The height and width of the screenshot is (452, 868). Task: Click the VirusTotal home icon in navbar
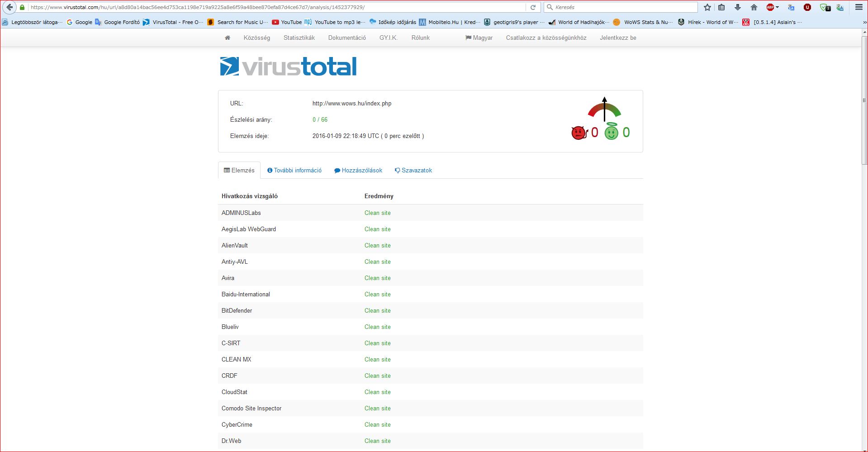pos(228,38)
